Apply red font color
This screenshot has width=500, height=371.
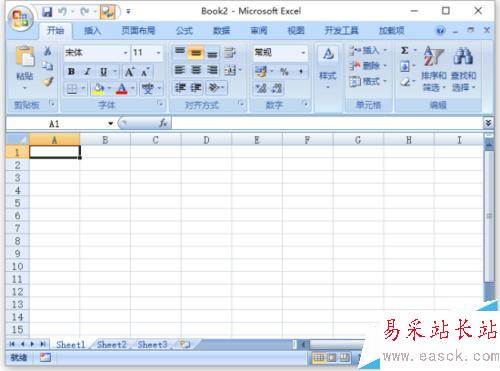coord(122,89)
